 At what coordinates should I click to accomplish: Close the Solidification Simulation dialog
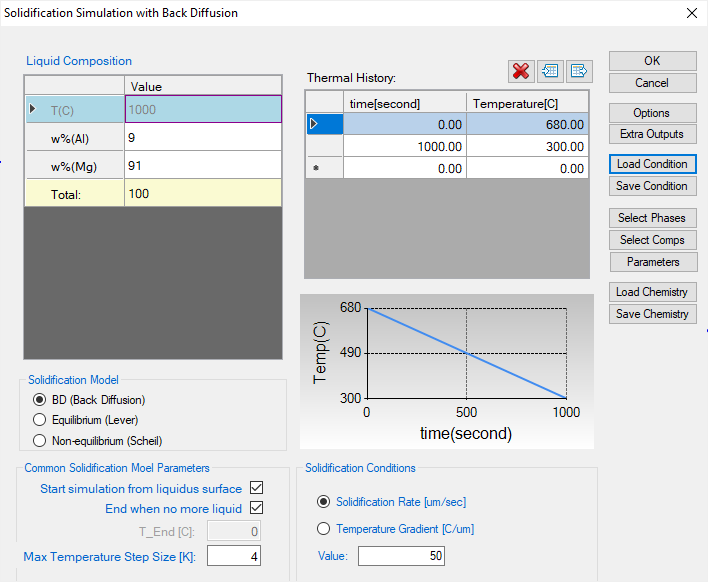[x=690, y=13]
